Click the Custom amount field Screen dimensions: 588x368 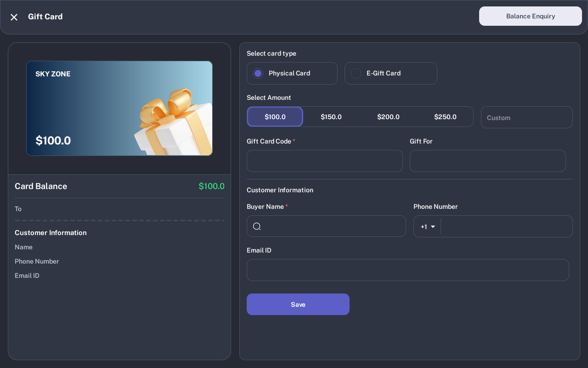click(x=527, y=117)
